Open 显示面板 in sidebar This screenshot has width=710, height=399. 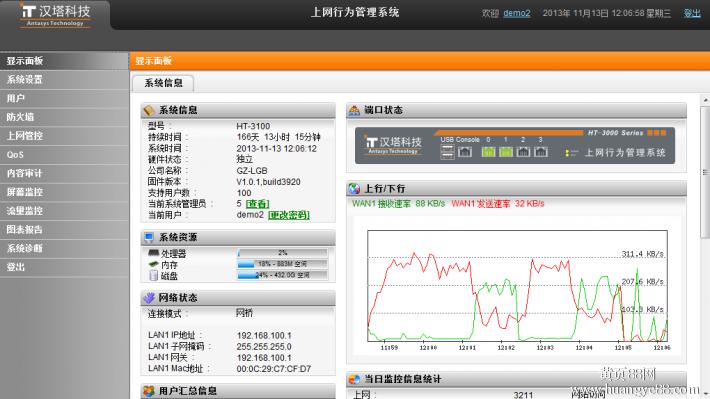[x=64, y=61]
